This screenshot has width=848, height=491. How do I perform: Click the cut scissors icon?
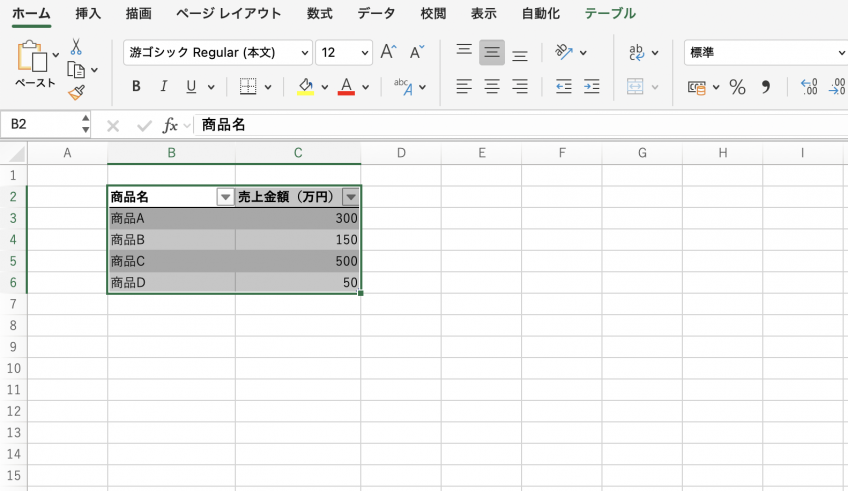(76, 48)
